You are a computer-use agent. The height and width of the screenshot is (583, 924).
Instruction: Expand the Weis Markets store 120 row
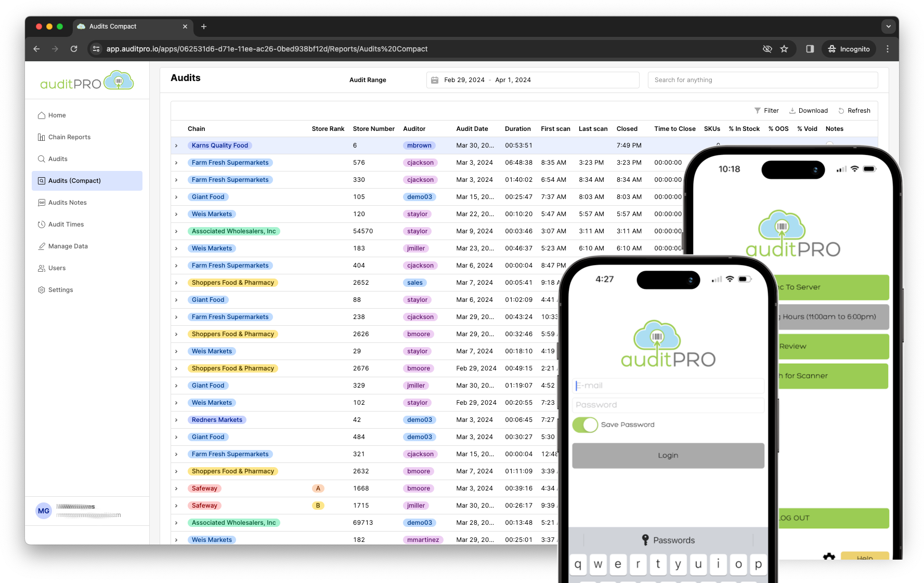point(177,214)
